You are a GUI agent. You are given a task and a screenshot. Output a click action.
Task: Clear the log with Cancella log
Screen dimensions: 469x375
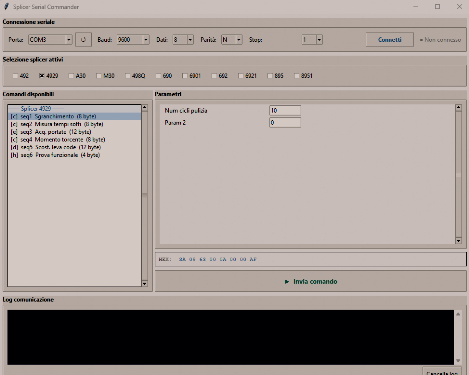[x=442, y=373]
